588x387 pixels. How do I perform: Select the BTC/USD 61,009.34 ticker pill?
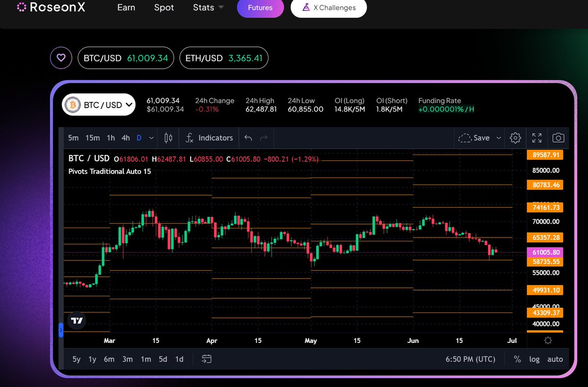coord(125,58)
